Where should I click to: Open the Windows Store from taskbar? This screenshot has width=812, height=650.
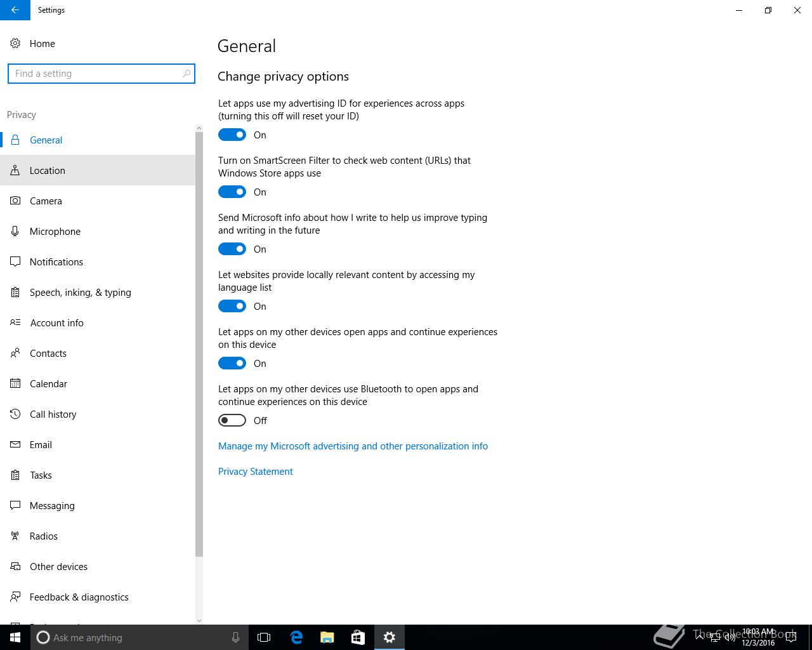358,637
